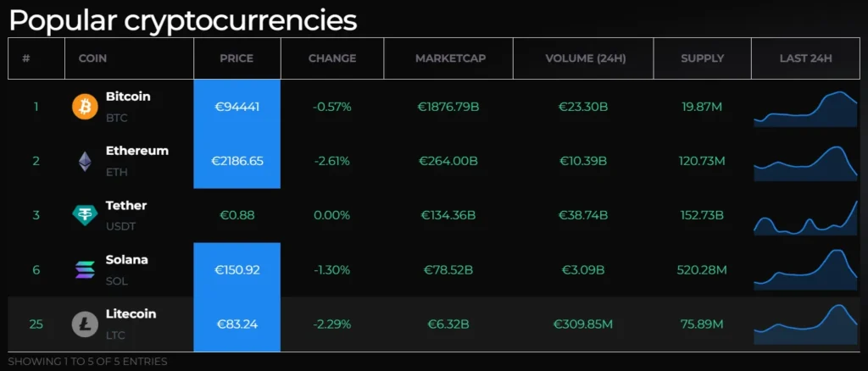Screen dimensions: 868x371
Task: Select the Litecoin rank 25 cell
Action: [36, 324]
